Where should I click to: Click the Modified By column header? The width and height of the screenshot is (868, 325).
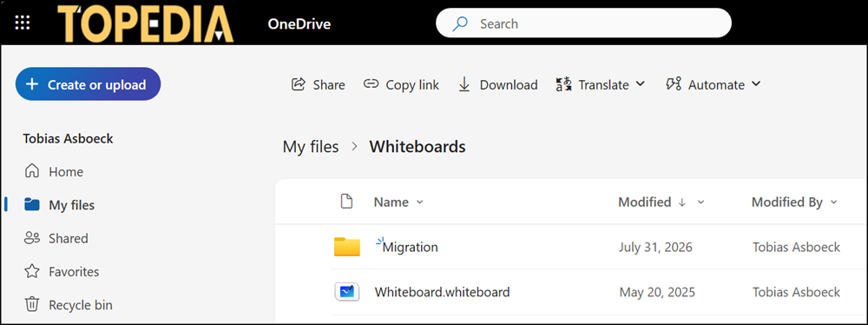(x=786, y=202)
